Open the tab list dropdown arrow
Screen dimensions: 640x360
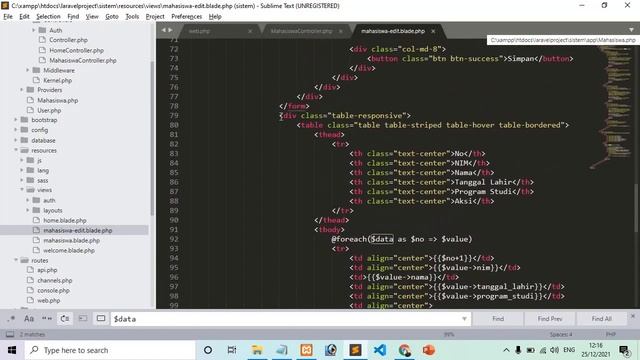click(631, 30)
